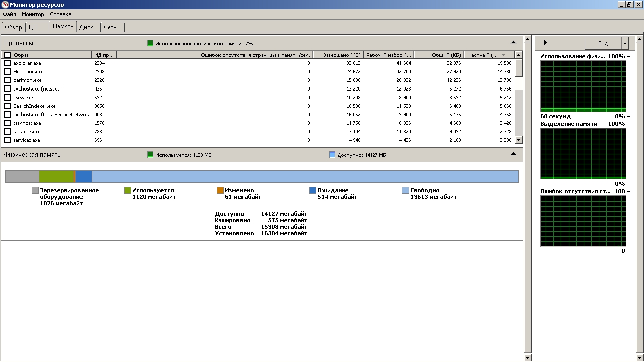The width and height of the screenshot is (644, 362).
Task: Tick the perfmon.exe process checkbox
Action: pos(7,80)
